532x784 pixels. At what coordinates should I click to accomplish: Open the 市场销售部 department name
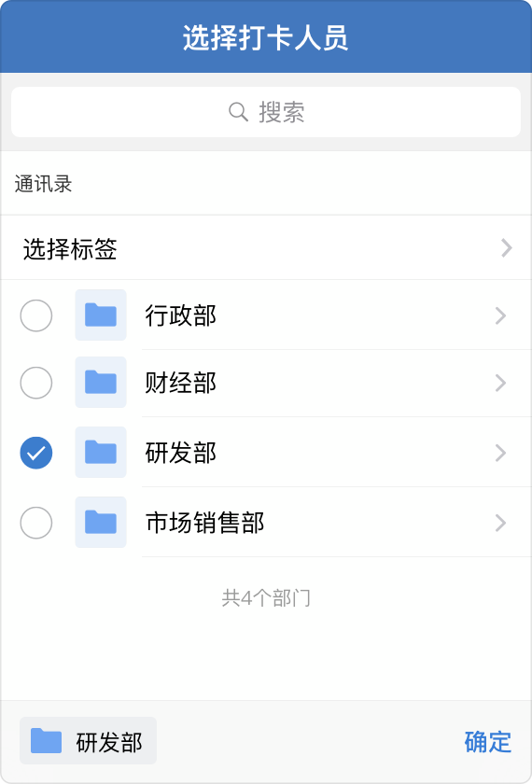coord(205,523)
